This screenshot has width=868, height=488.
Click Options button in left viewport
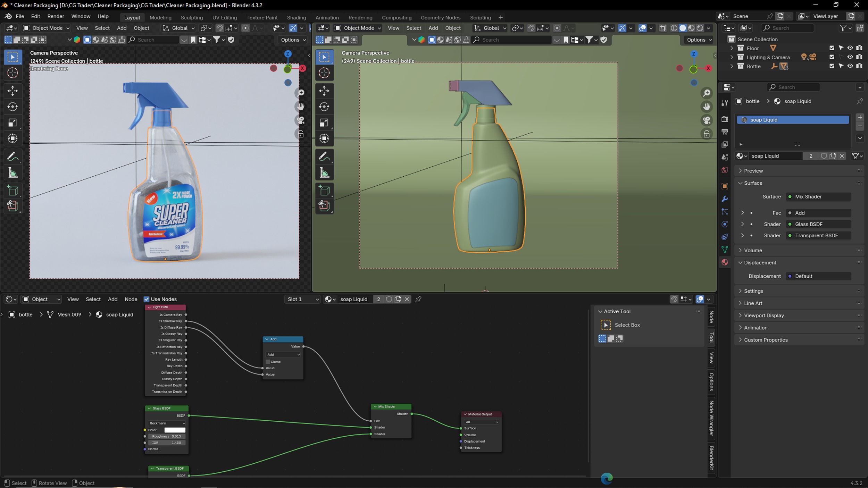pyautogui.click(x=293, y=40)
